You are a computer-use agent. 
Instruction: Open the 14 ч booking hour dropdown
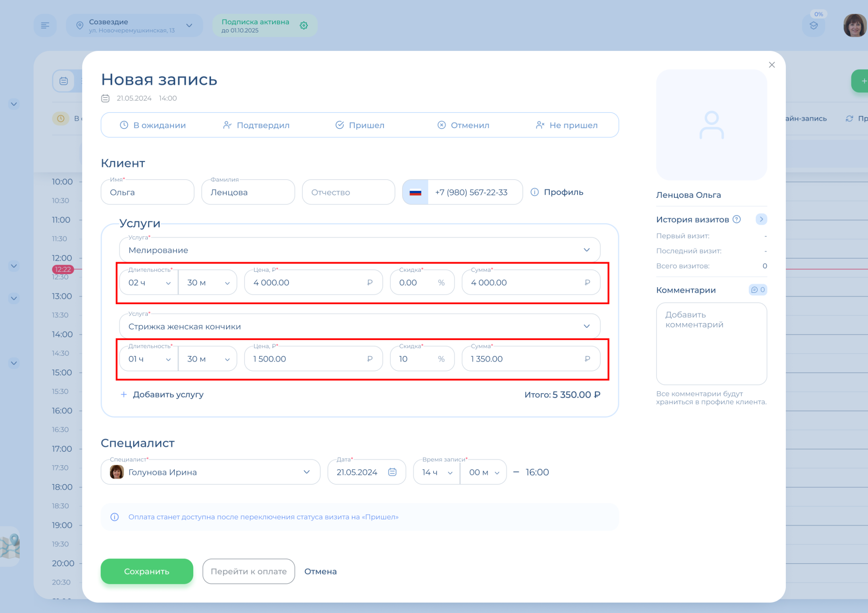(x=437, y=472)
